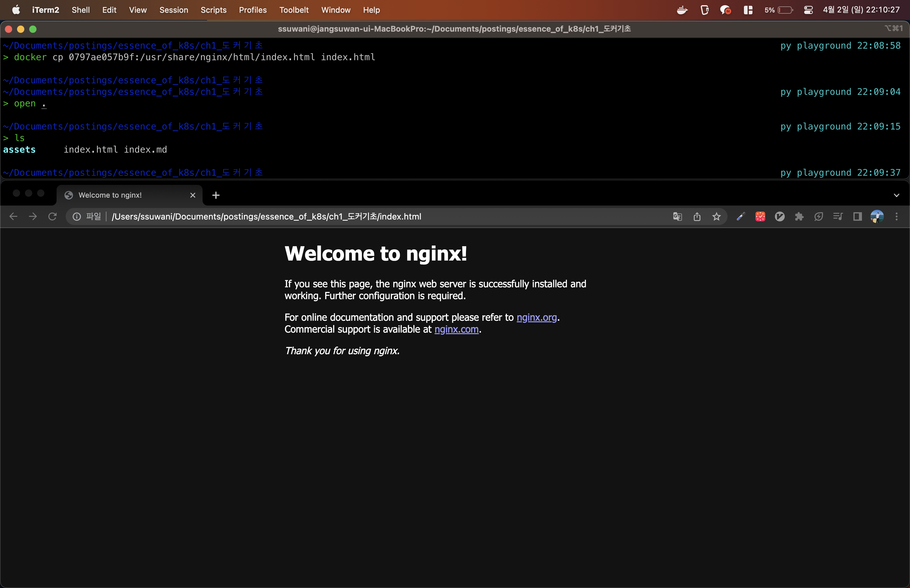Open the Window menu

pyautogui.click(x=336, y=10)
